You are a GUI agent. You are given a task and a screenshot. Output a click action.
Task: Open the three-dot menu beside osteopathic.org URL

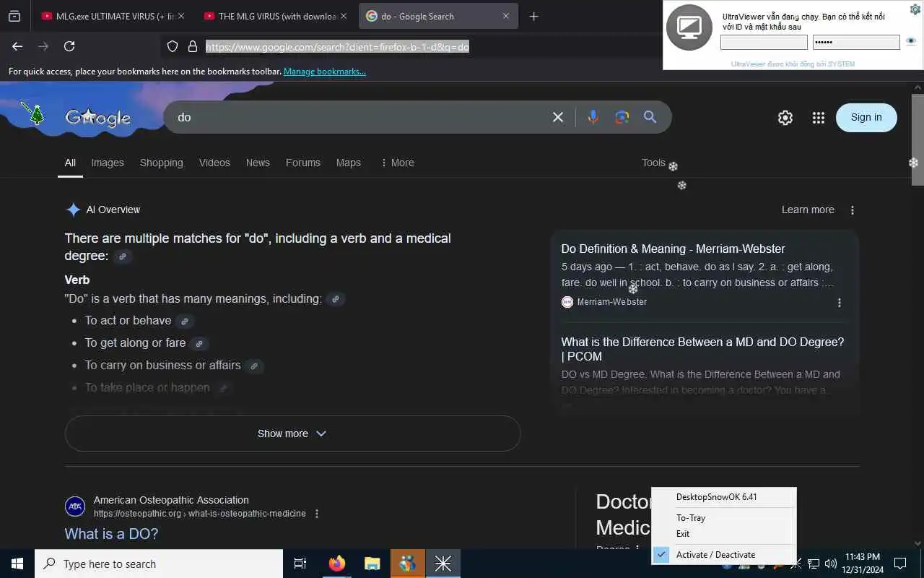(x=316, y=514)
